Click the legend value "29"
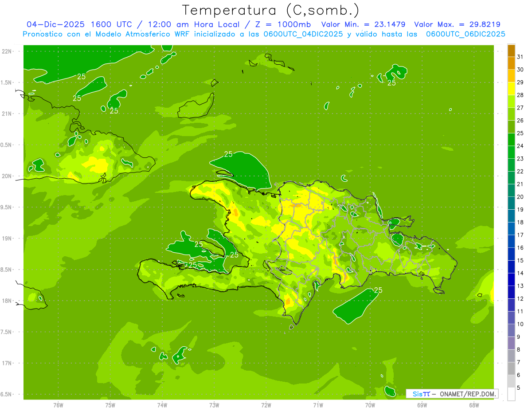This screenshot has height=411, width=532. point(520,82)
